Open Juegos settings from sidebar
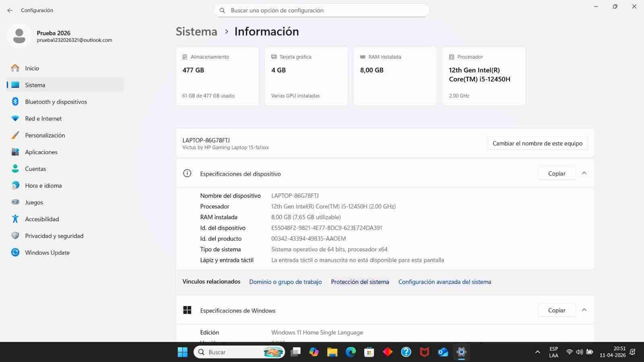The image size is (644, 362). coord(33,202)
